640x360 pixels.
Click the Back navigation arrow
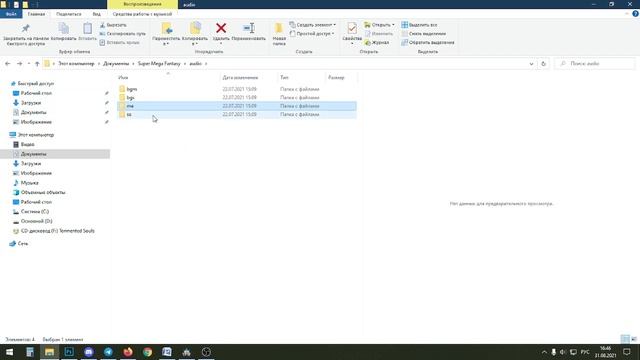pos(8,64)
